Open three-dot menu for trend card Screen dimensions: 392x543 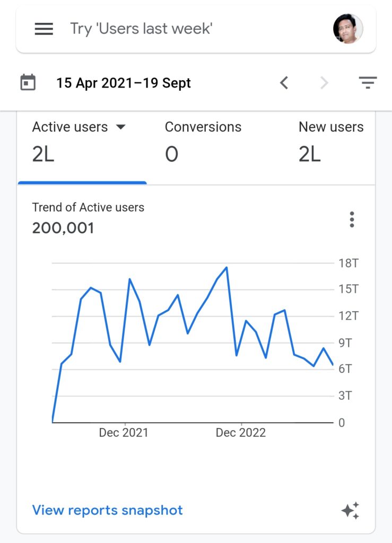tap(352, 219)
